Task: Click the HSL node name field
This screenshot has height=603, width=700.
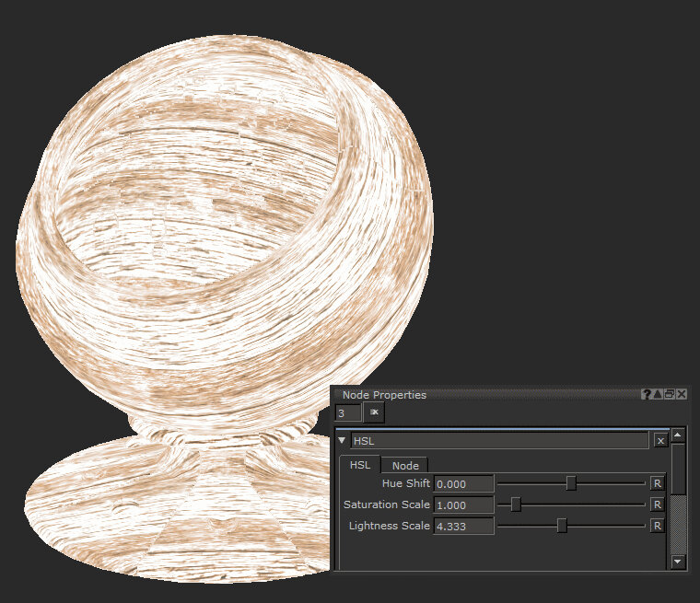Action: point(498,441)
